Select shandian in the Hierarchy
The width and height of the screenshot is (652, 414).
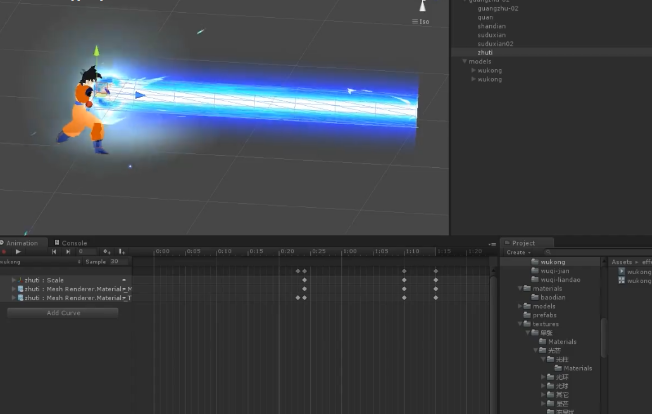(x=491, y=26)
